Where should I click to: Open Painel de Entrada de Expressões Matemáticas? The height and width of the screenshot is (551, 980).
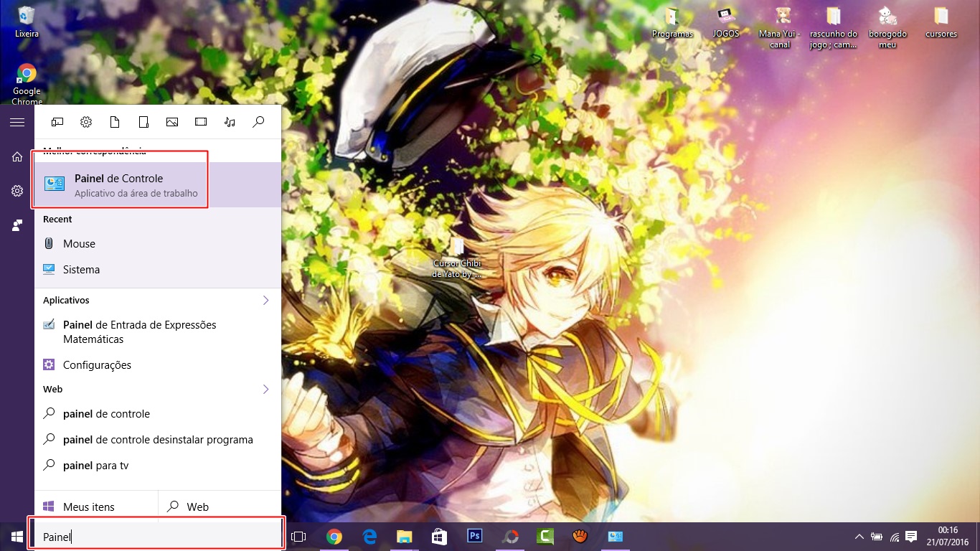click(158, 332)
